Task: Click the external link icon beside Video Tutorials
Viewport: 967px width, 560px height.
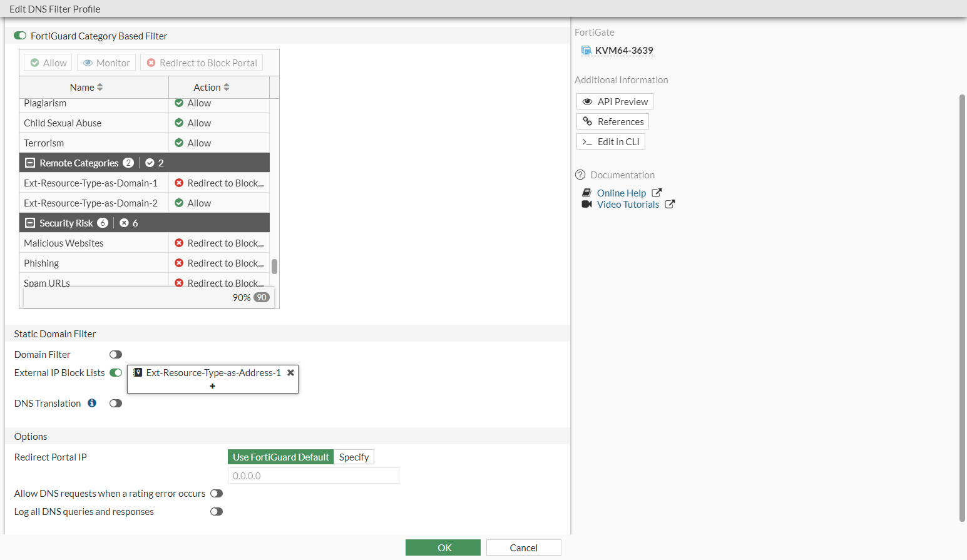Action: 670,204
